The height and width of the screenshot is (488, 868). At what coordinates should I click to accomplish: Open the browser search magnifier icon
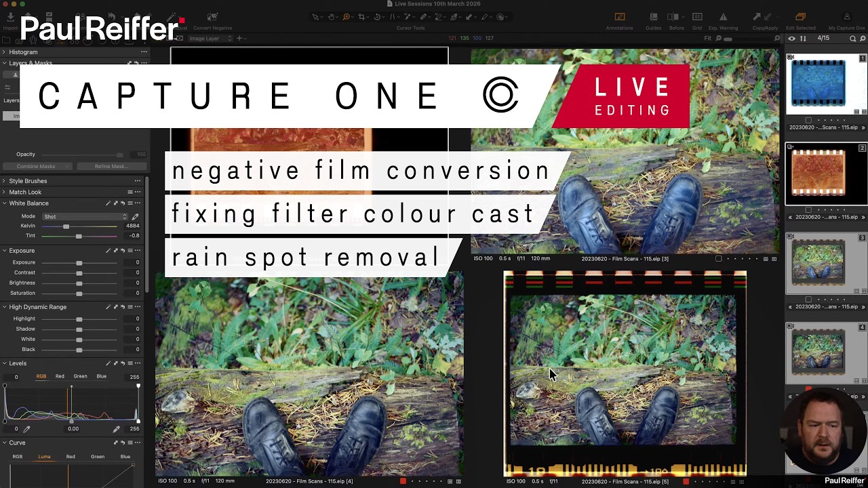tap(852, 39)
